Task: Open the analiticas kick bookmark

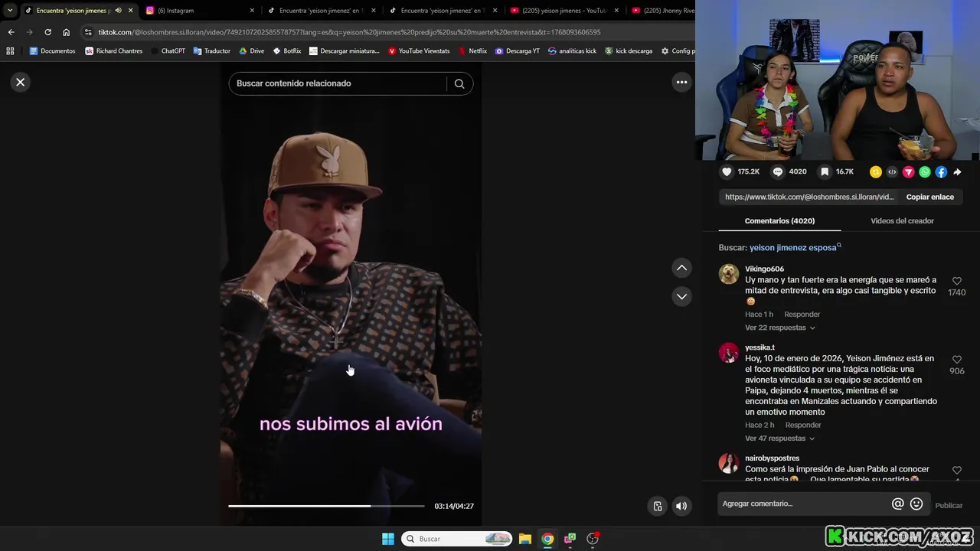Action: [x=572, y=51]
